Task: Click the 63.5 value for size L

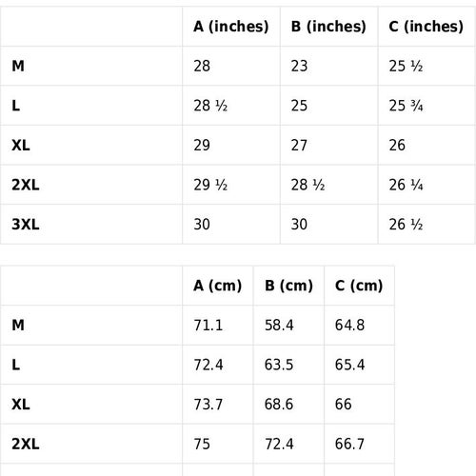Action: point(279,365)
